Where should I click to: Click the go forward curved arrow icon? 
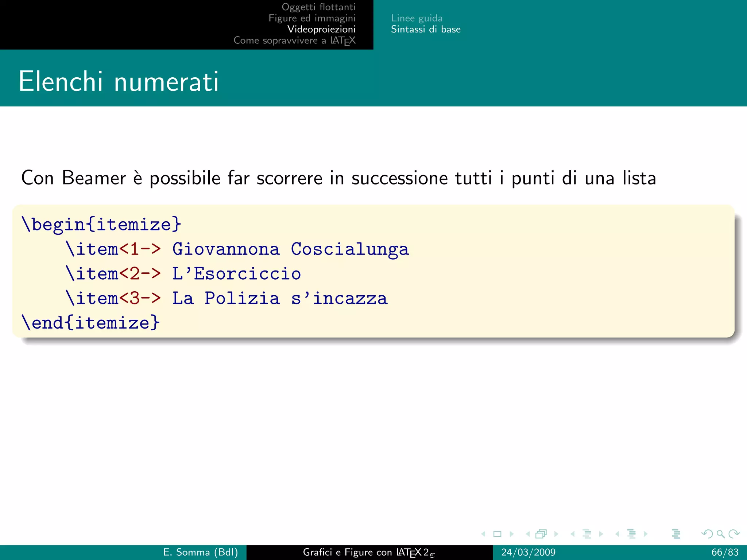pos(734,534)
